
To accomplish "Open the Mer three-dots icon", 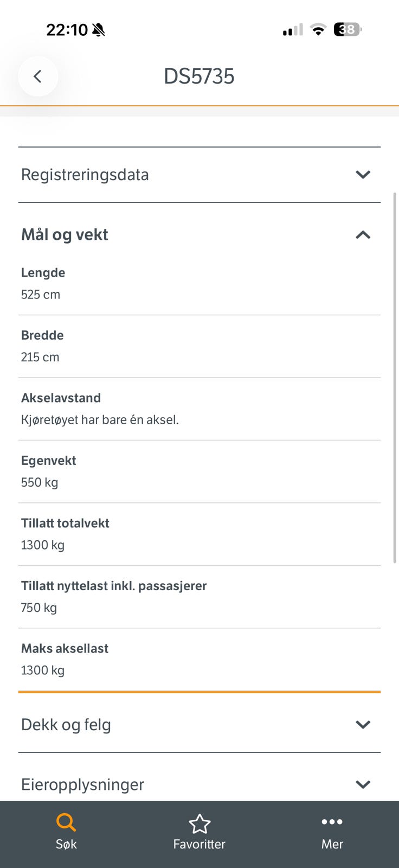I will (x=332, y=822).
